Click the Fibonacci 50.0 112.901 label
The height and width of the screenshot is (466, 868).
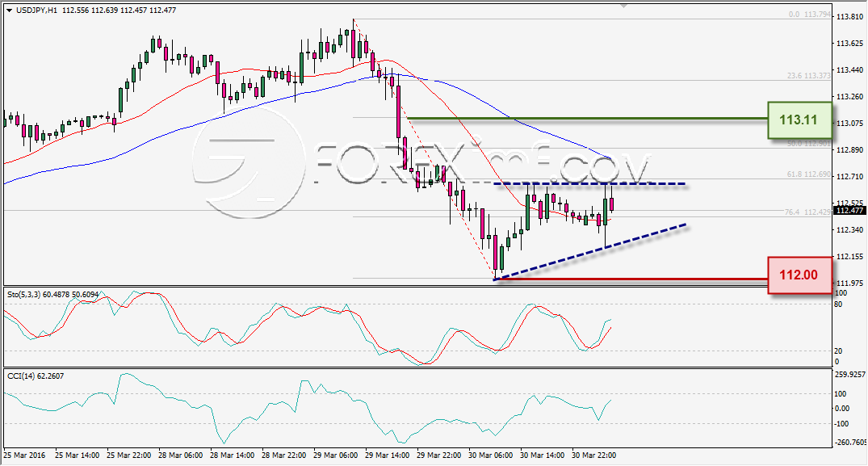point(809,143)
